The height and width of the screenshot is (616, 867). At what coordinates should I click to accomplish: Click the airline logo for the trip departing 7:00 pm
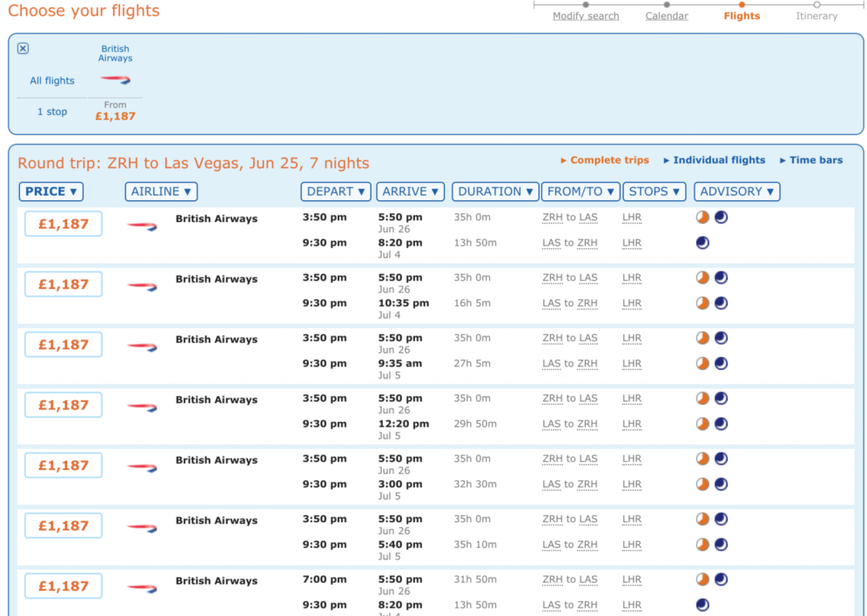tap(142, 588)
